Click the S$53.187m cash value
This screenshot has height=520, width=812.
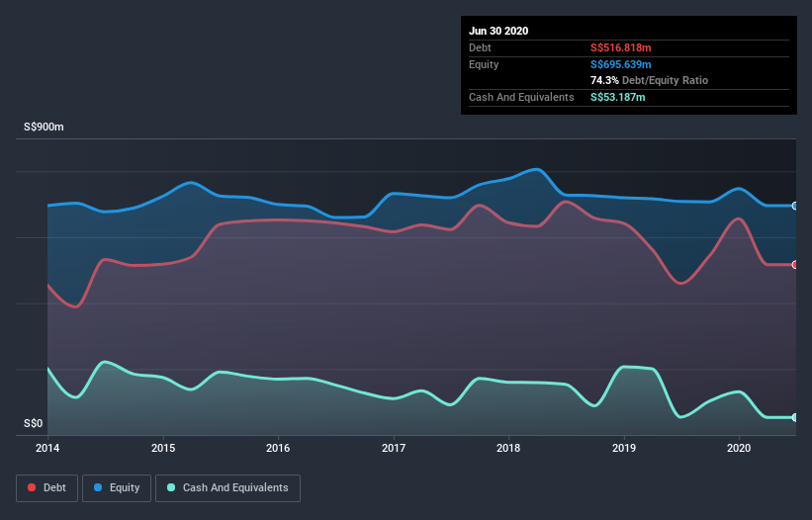click(618, 97)
